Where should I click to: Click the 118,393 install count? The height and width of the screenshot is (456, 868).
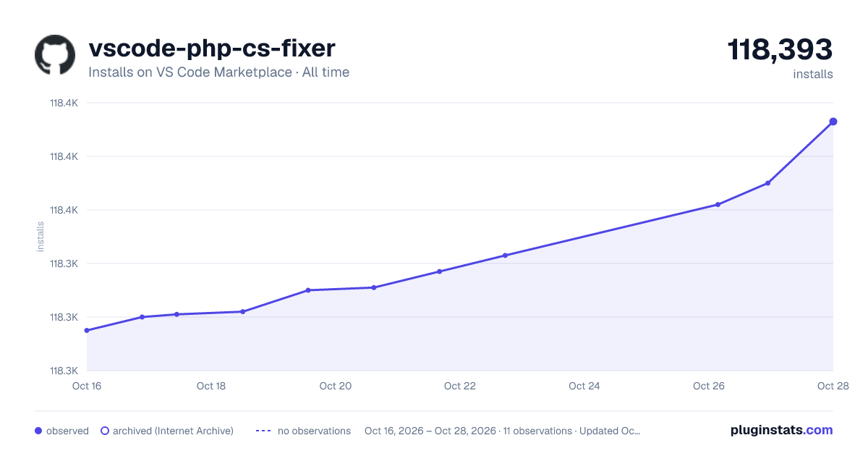780,49
